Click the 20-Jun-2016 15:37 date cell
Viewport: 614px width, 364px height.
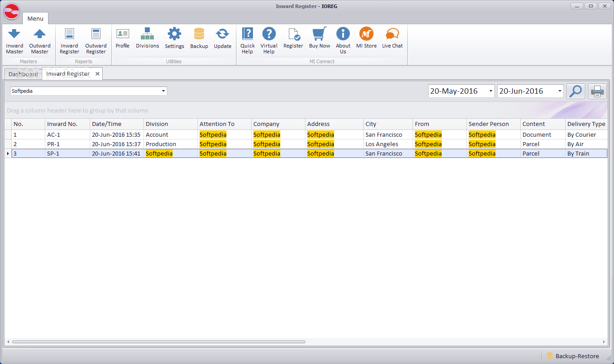[117, 144]
